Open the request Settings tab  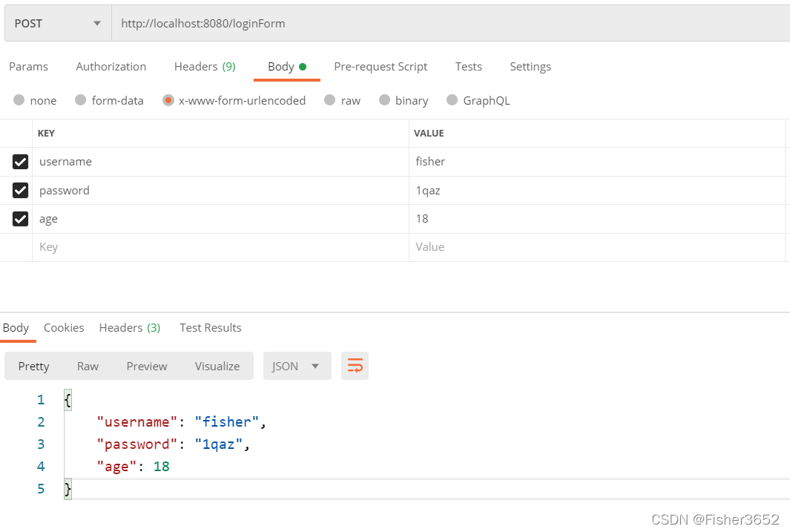[530, 67]
